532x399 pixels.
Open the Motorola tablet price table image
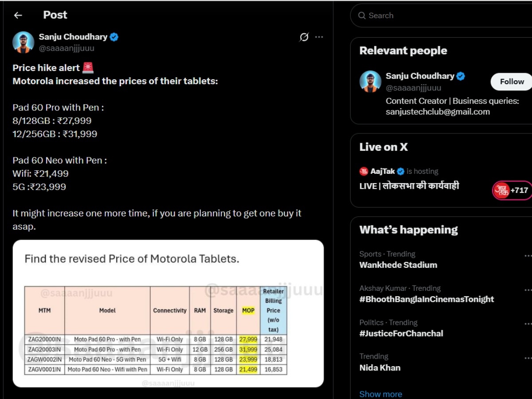point(168,313)
